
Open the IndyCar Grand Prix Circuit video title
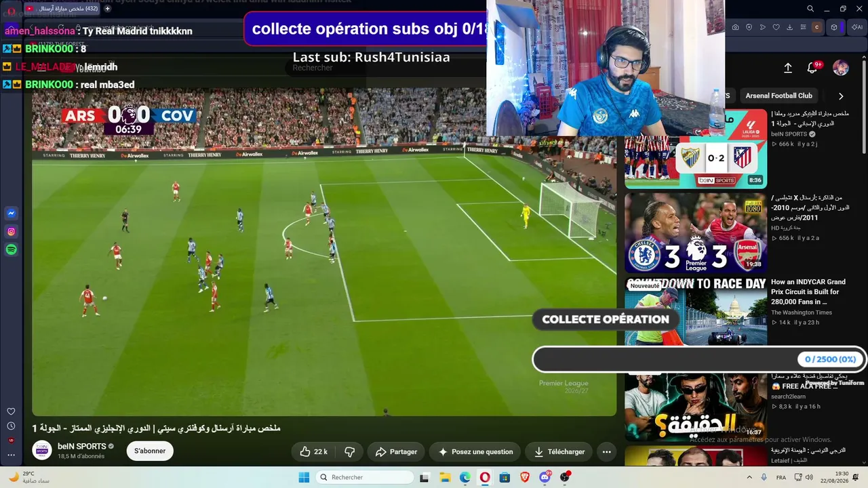point(808,291)
